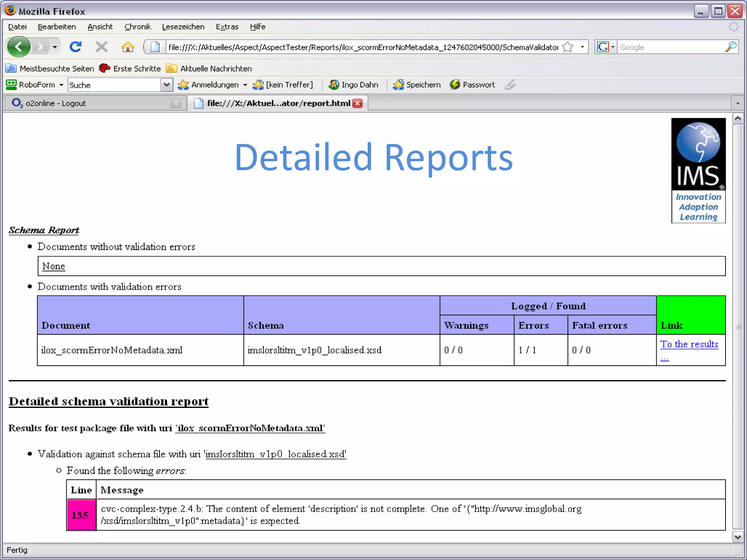Image resolution: width=747 pixels, height=560 pixels.
Task: Expand the Anmeldungen dropdown arrow
Action: pyautogui.click(x=245, y=85)
